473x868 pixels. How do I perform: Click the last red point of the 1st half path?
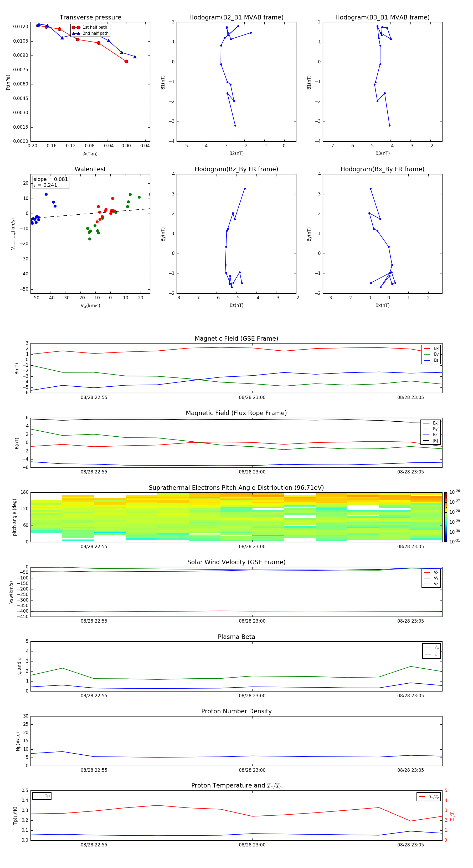click(x=126, y=61)
